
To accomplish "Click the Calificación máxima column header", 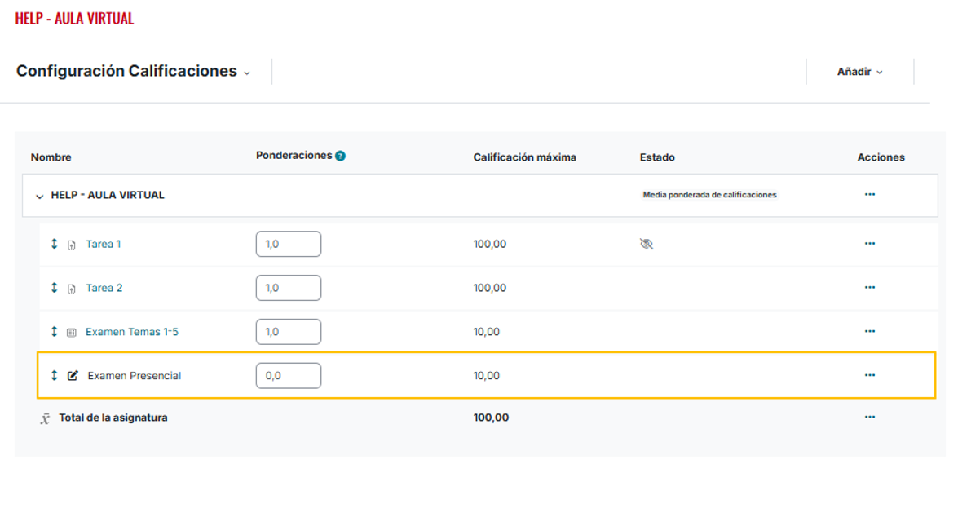I will click(525, 157).
